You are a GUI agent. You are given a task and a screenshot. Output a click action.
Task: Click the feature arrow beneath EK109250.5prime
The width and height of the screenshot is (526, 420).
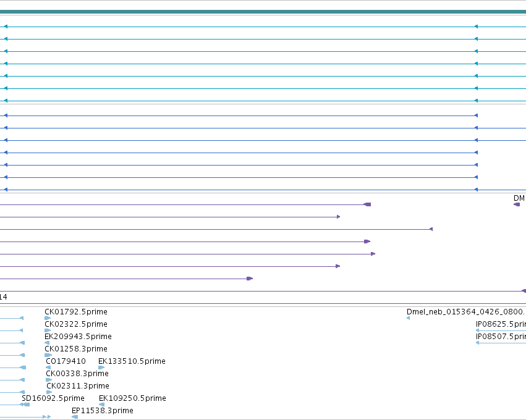(101, 405)
